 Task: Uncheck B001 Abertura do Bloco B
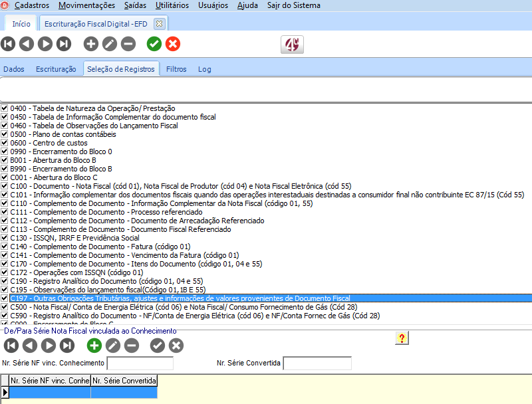(5, 160)
